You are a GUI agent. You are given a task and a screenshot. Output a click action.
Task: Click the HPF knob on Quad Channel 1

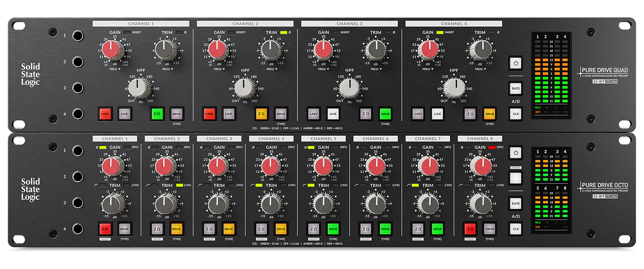coord(140,88)
